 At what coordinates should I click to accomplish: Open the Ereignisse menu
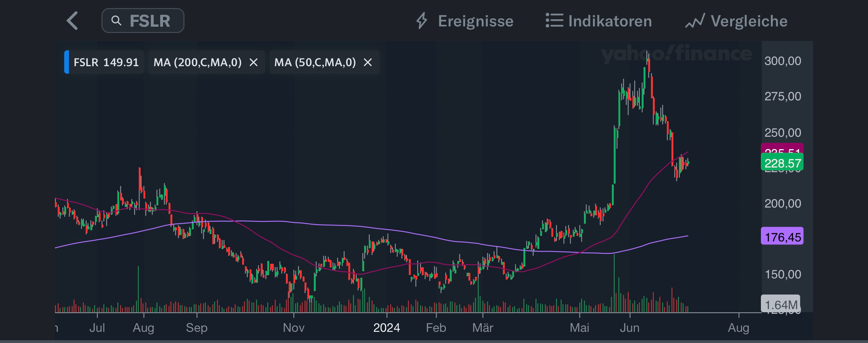pos(476,21)
